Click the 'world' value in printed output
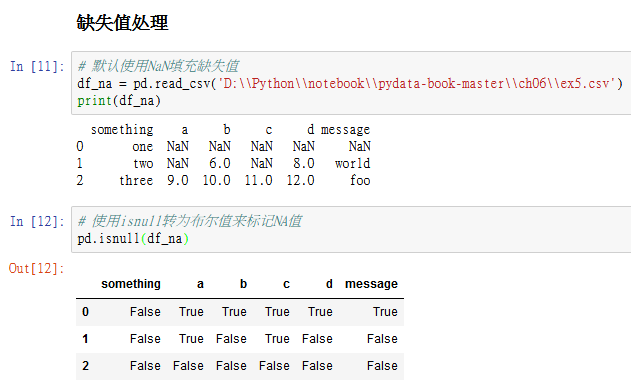 [353, 163]
